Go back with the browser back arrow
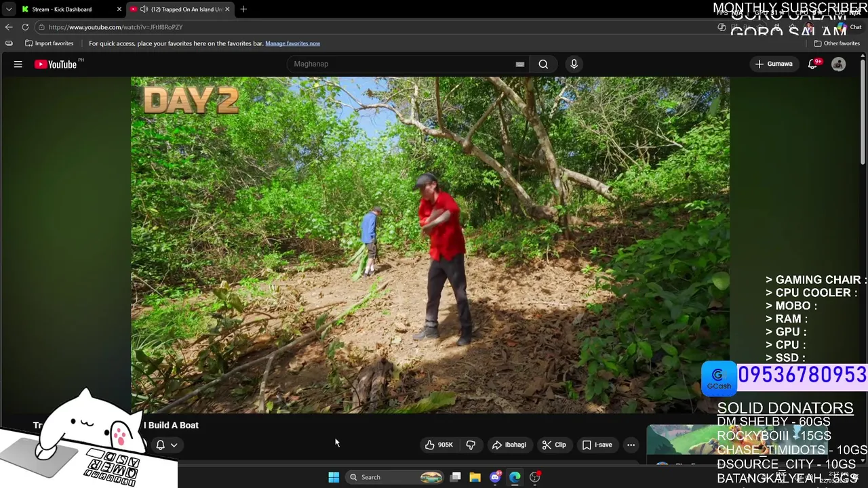 (x=8, y=27)
